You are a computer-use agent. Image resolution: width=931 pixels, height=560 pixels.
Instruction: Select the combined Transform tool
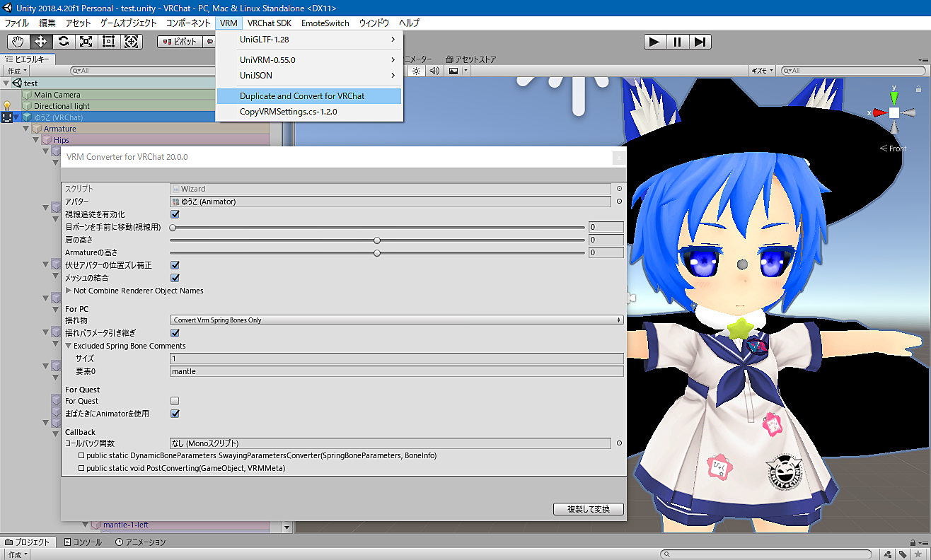click(x=131, y=41)
